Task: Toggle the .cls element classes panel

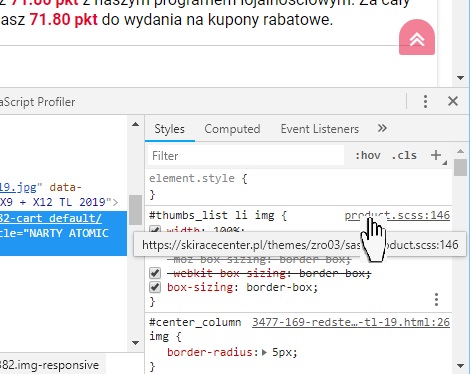Action: click(404, 155)
